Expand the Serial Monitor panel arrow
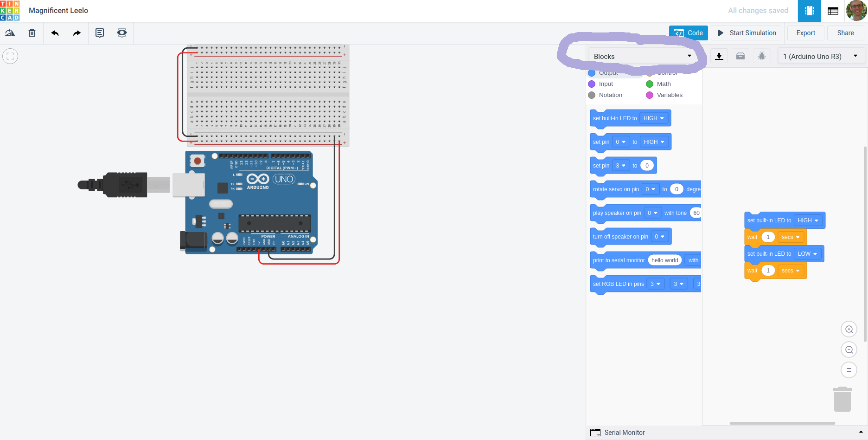The image size is (868, 440). pos(861,432)
